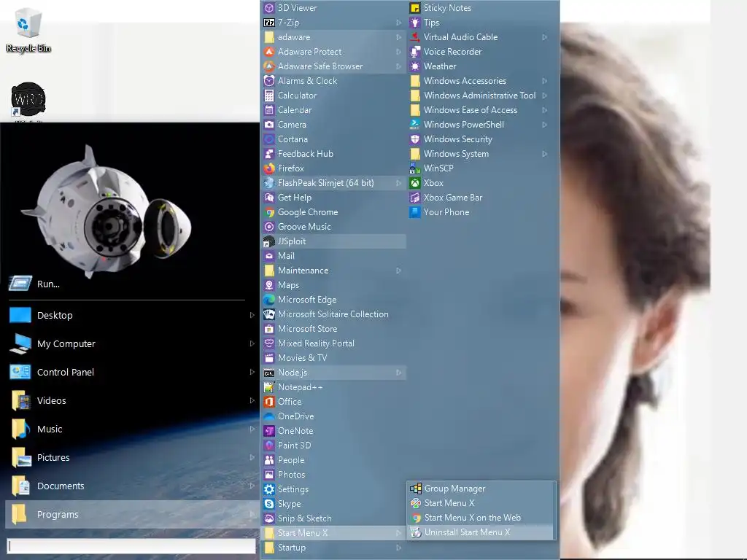
Task: Launch Xbox Game Bar
Action: tap(480, 198)
